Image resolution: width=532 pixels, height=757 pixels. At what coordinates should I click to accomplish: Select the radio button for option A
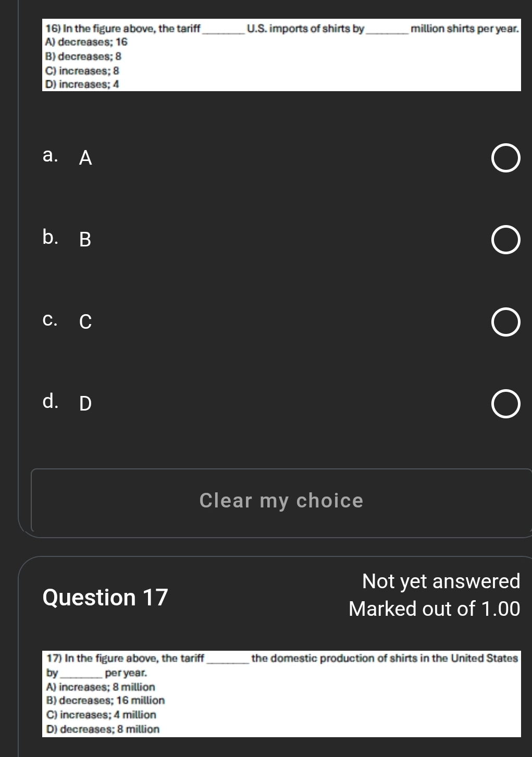coord(505,159)
